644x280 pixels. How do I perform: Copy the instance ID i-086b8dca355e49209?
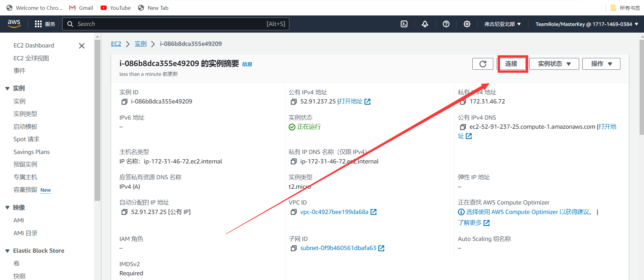[124, 102]
